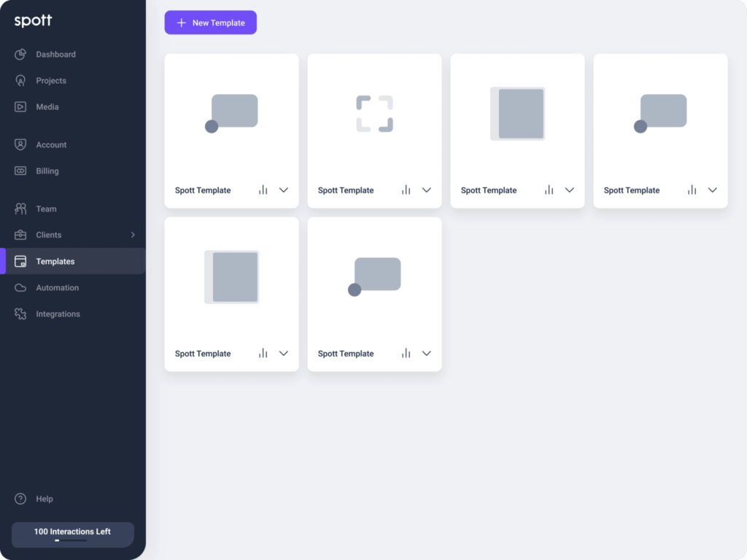The image size is (747, 560).
Task: Open the square preview in third top-row card
Action: pos(517,113)
